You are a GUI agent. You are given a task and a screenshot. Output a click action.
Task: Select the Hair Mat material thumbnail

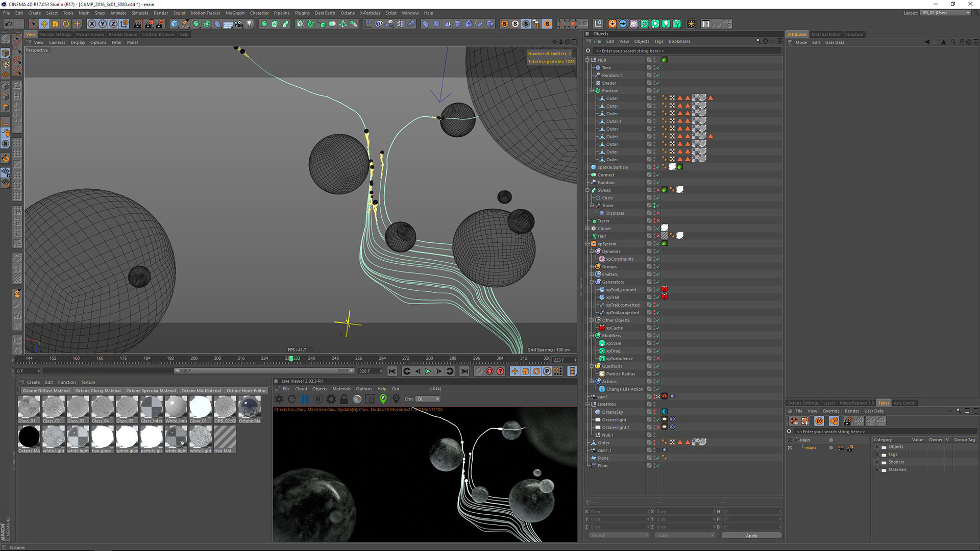(x=225, y=439)
